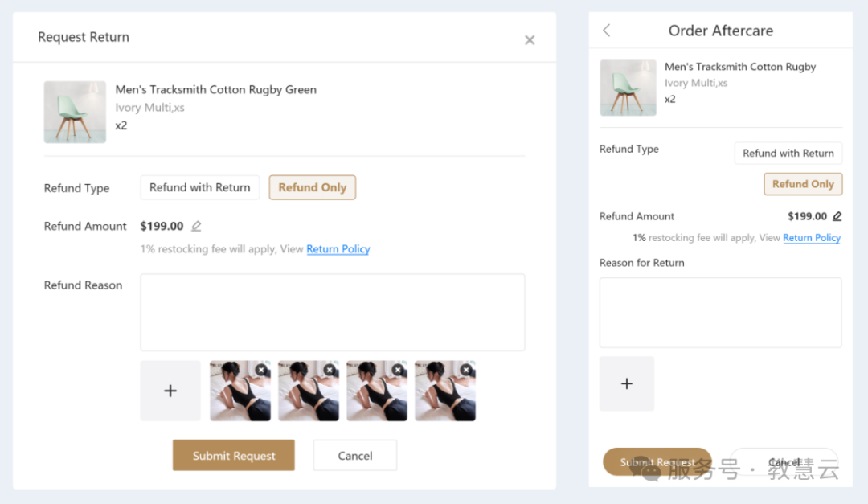Image resolution: width=868 pixels, height=504 pixels.
Task: Go back using Order Aftercare back arrow
Action: tap(607, 31)
